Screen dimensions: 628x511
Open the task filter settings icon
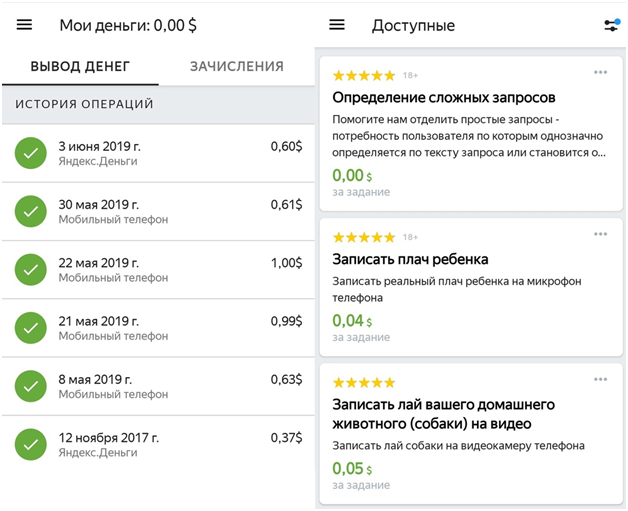[612, 25]
